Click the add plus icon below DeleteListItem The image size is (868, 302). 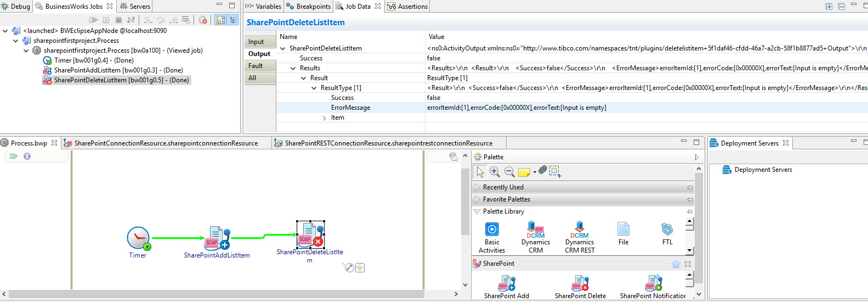pyautogui.click(x=360, y=267)
